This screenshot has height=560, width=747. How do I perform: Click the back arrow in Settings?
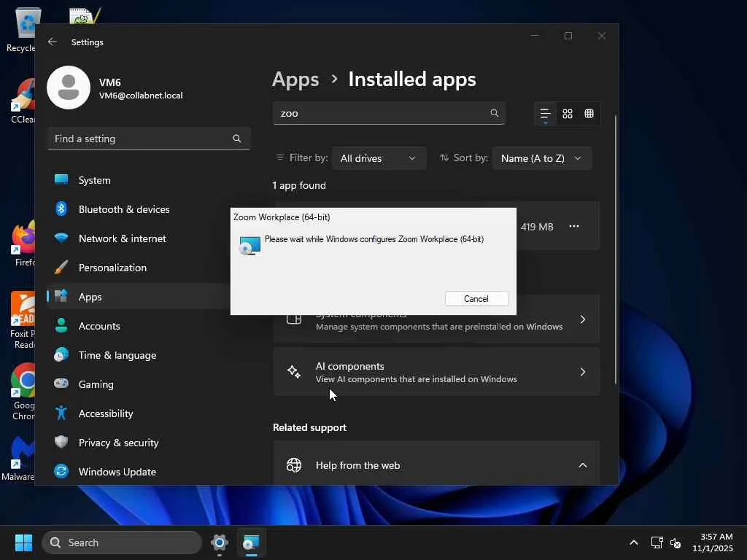pyautogui.click(x=53, y=42)
